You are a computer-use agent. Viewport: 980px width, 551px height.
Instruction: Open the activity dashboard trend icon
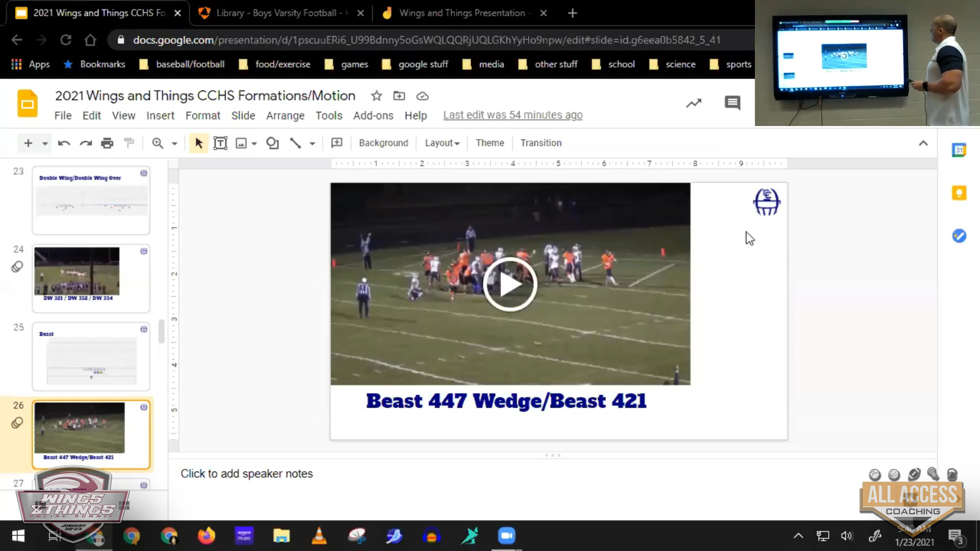pos(694,103)
